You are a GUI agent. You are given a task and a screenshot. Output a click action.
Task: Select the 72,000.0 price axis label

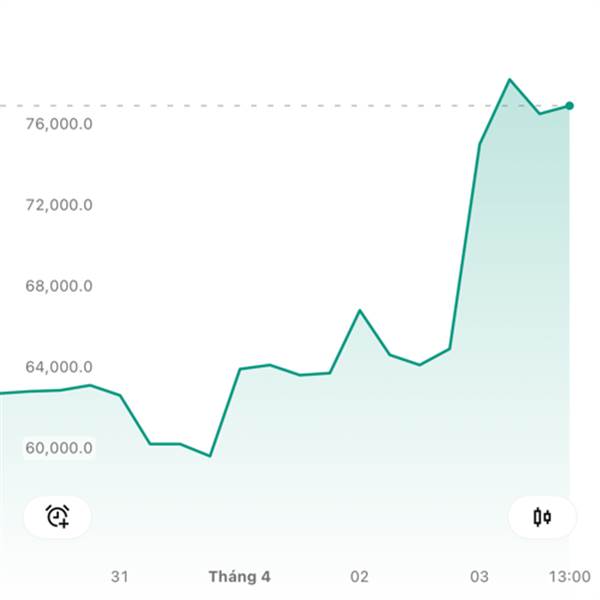click(61, 205)
